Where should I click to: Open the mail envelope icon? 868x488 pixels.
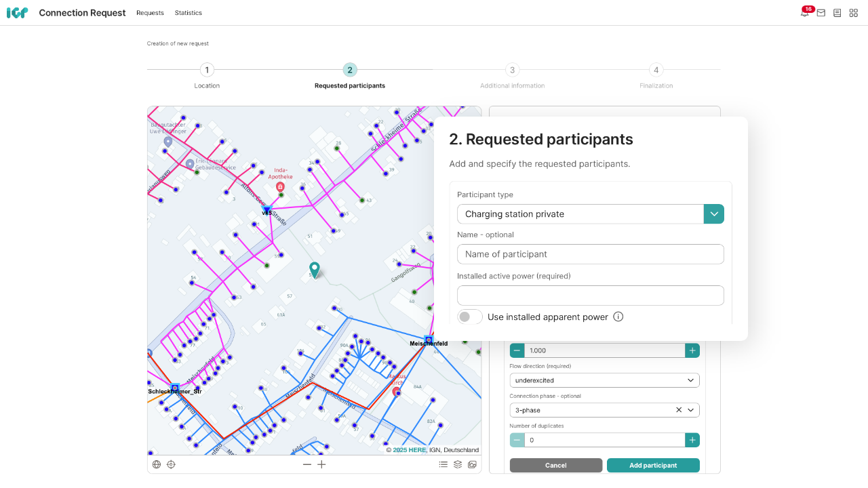point(821,13)
